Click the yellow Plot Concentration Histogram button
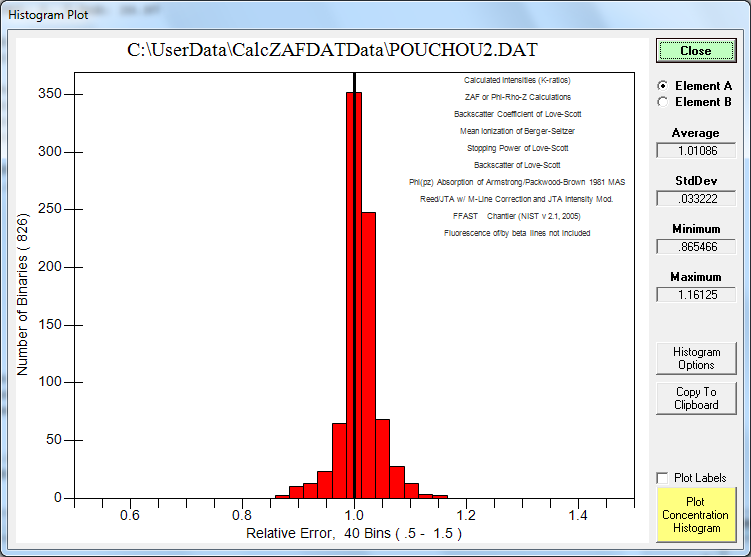The height and width of the screenshot is (557, 751). coord(696,513)
